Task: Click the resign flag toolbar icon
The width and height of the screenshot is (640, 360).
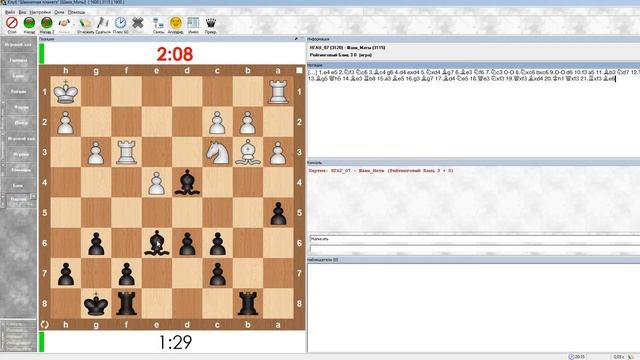Action: click(102, 23)
